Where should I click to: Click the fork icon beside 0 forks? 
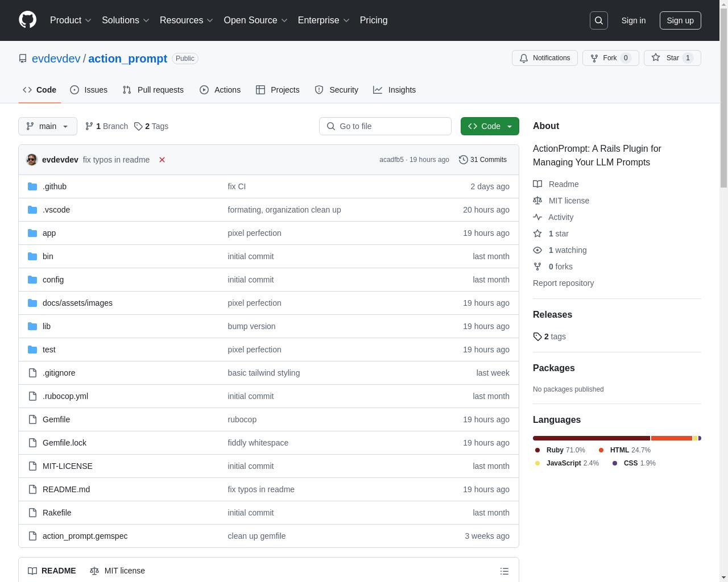pos(537,267)
